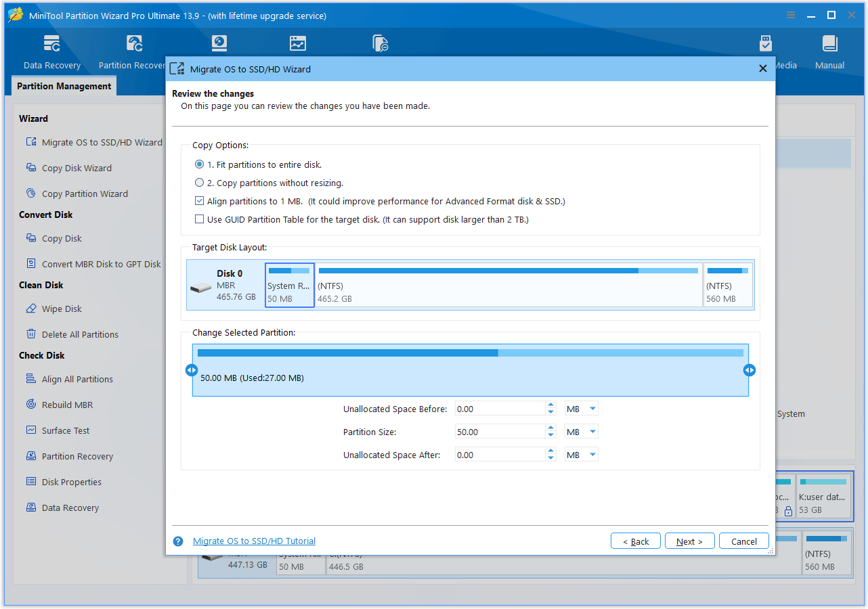Screen dimensions: 868x609
Task: Select sidebar Copy Disk Wizard text entry
Action: coord(77,168)
